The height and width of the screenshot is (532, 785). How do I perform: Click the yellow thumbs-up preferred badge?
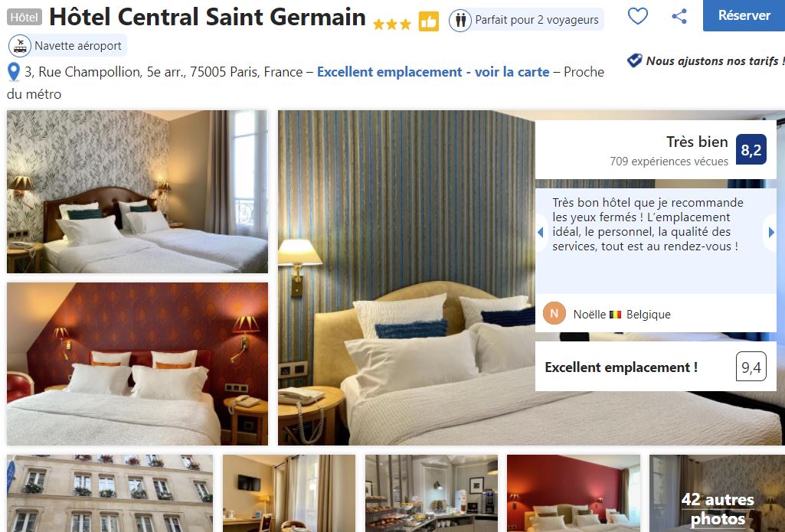429,21
